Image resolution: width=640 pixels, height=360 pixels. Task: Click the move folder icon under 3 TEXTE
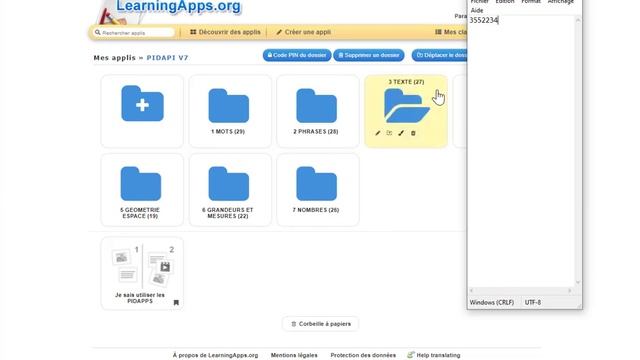(389, 133)
